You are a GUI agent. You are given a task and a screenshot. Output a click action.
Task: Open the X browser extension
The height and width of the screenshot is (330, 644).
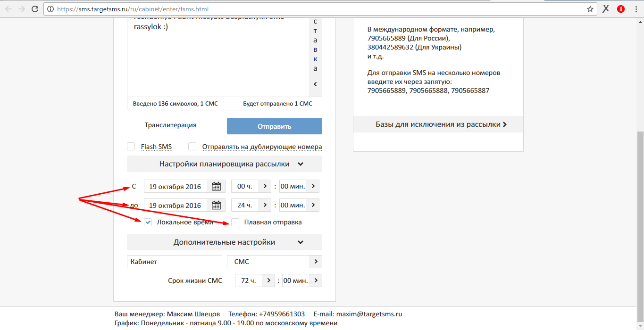coord(606,9)
